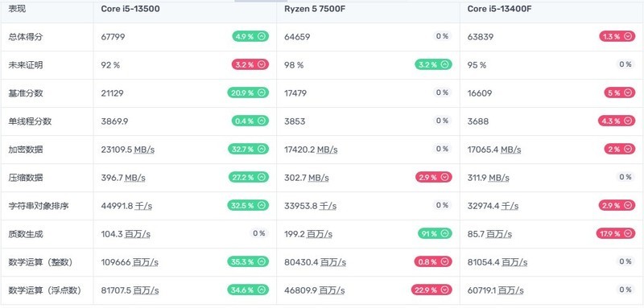Click the red 1.3 % badge in 总体得分 row
The width and height of the screenshot is (644, 308).
point(617,36)
